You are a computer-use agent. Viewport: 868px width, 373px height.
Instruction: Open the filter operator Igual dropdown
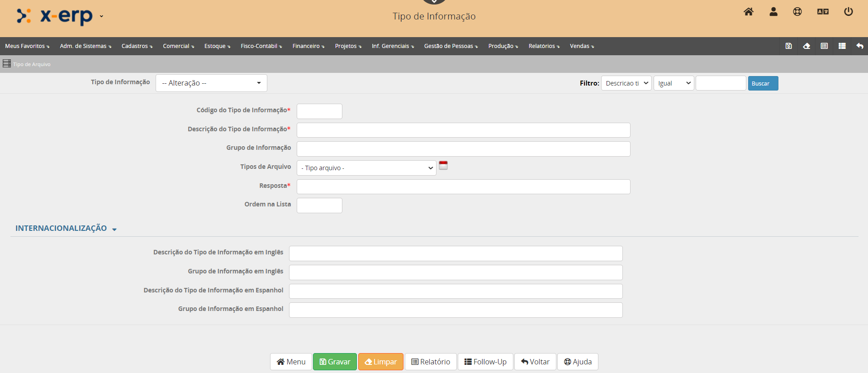pos(674,83)
